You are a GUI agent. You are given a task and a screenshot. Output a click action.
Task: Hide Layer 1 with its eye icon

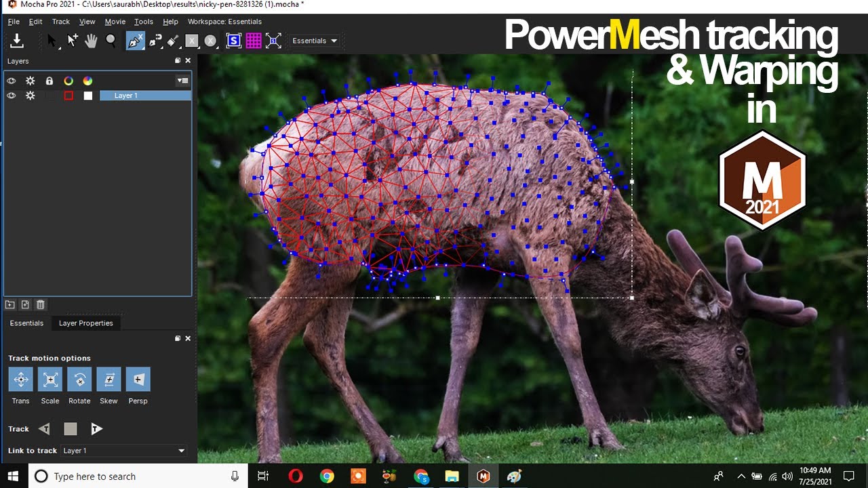11,96
